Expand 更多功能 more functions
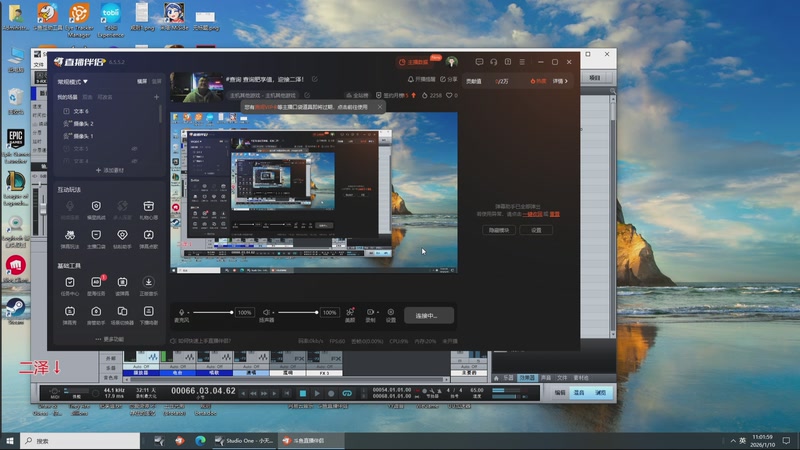This screenshot has width=800, height=450. (x=110, y=339)
